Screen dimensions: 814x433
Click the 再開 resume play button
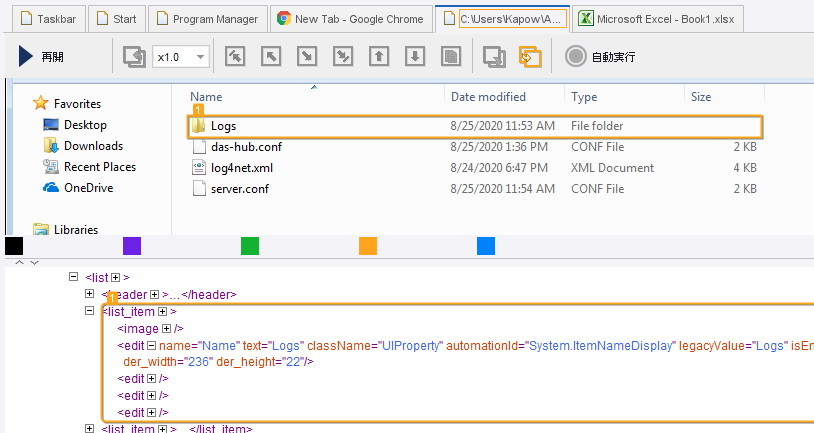(41, 57)
